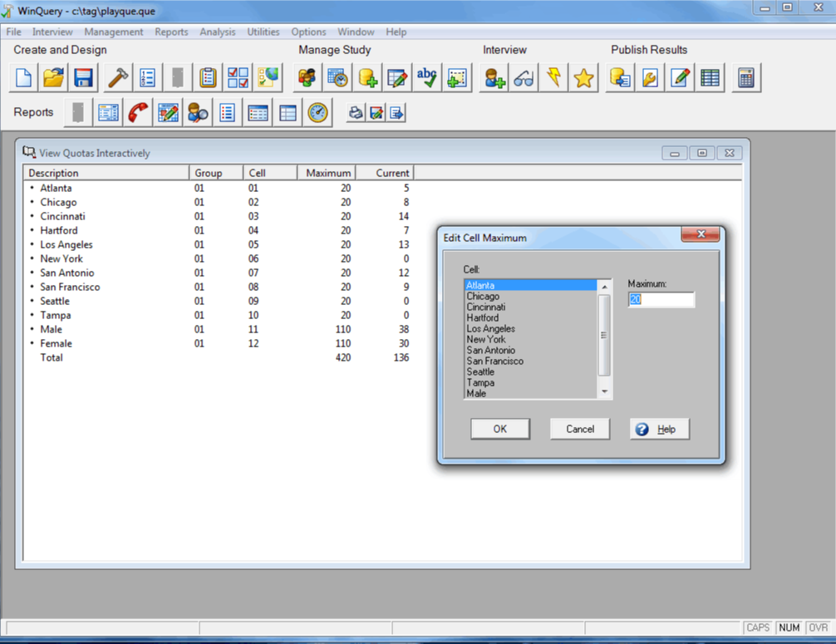Click the Cincinnati row in quota table

point(219,216)
